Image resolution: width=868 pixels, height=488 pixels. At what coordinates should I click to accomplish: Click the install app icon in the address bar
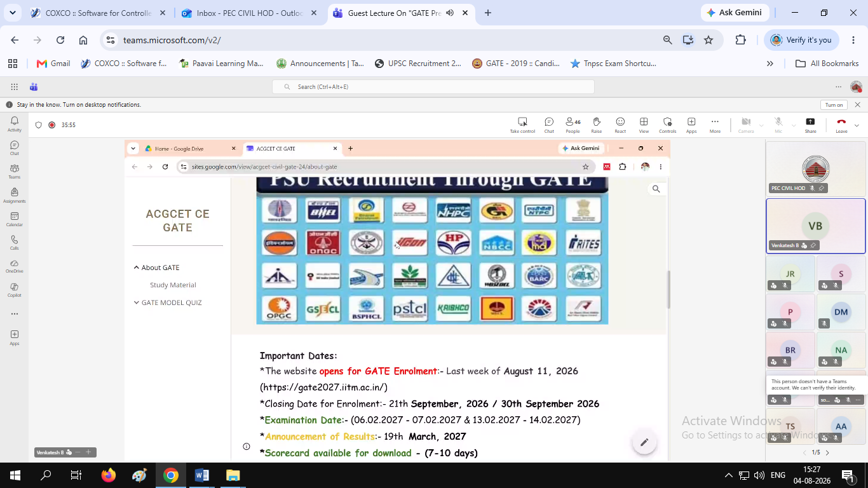coord(688,40)
